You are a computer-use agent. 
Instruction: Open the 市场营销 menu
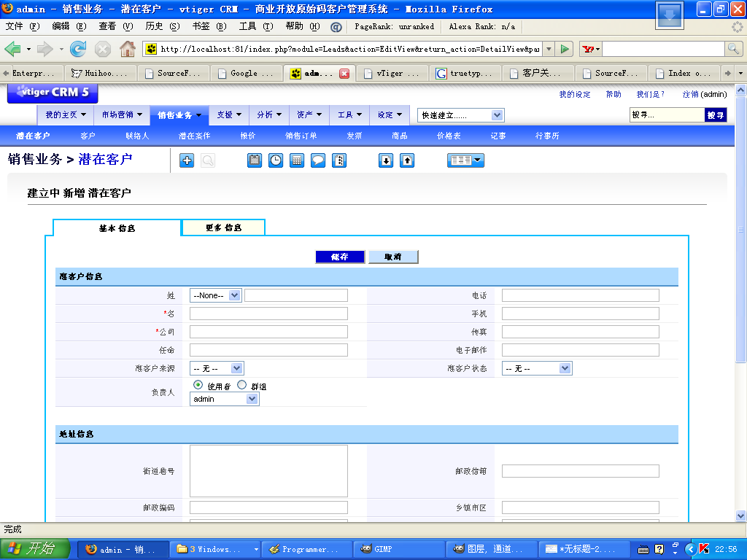coord(122,114)
